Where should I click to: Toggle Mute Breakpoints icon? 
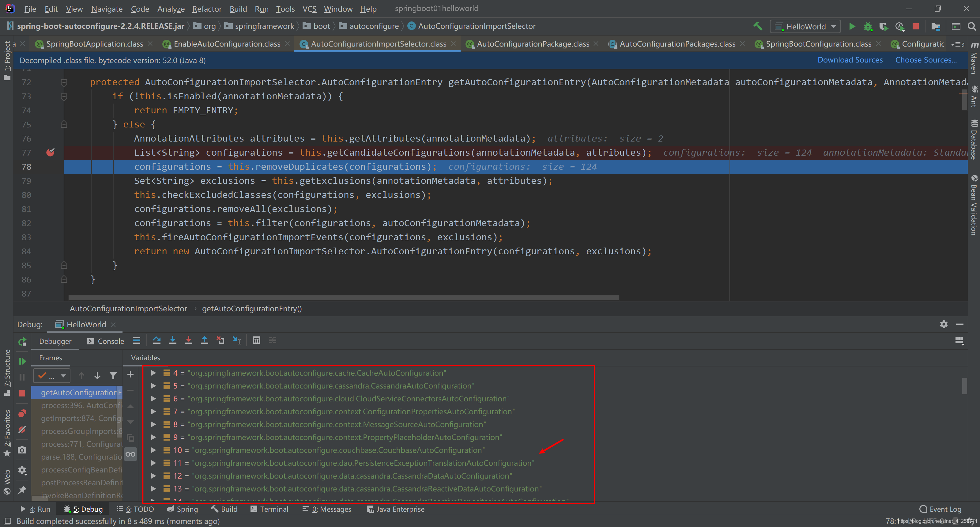[x=22, y=430]
